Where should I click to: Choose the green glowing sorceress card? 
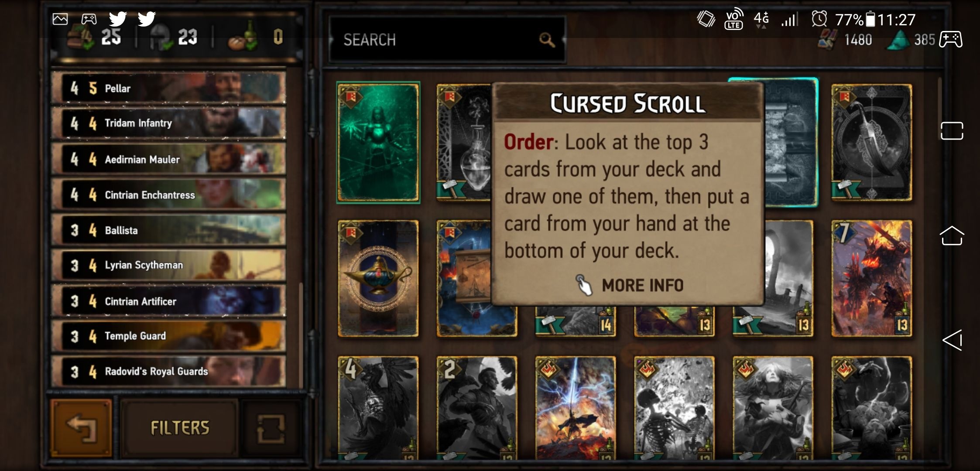pyautogui.click(x=378, y=143)
